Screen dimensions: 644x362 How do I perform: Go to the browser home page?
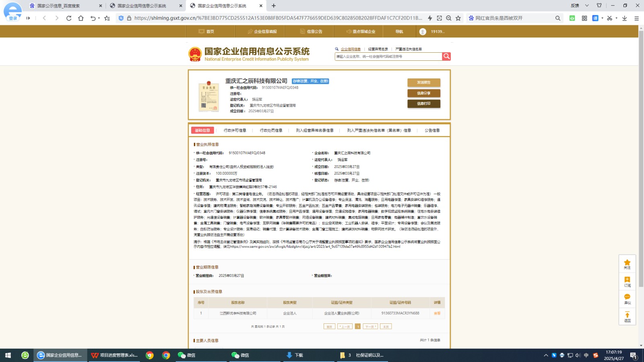coord(81,18)
